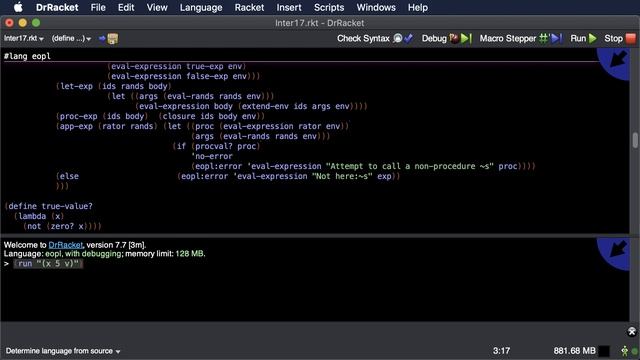640x360 pixels.
Task: Click the Run button
Action: tap(583, 38)
